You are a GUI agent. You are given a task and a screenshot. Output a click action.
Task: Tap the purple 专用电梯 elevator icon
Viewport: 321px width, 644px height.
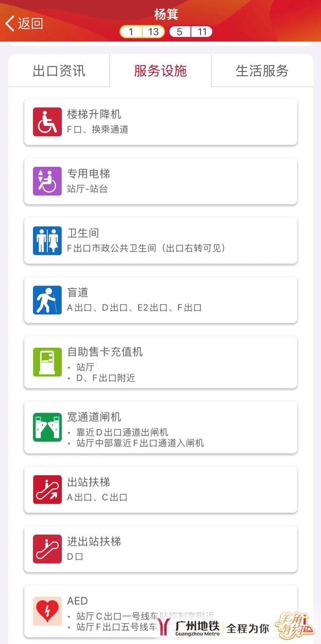(46, 180)
